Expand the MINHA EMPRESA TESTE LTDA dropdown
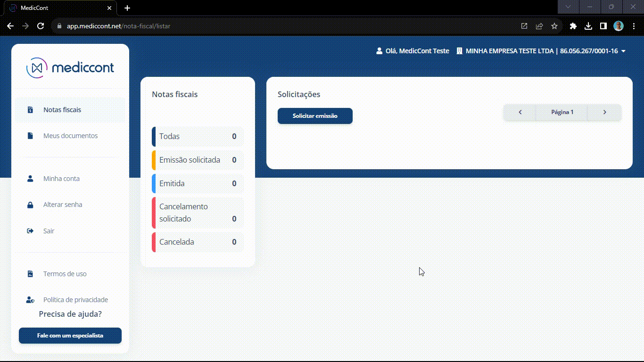 pos(623,51)
